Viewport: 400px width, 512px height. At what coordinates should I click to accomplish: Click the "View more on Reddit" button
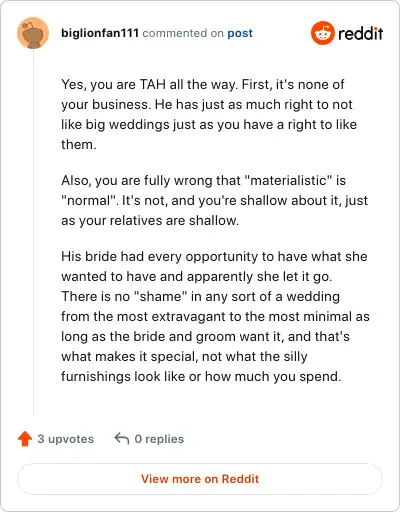click(x=200, y=479)
